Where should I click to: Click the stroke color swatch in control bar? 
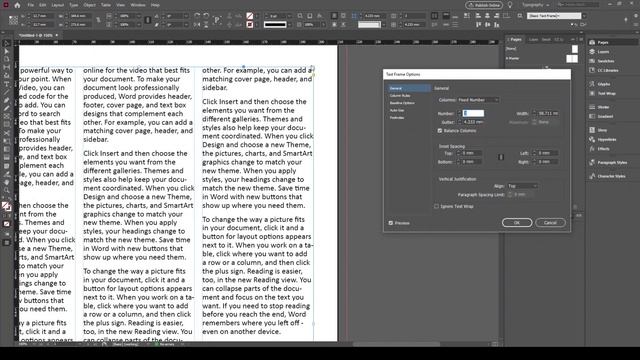click(250, 24)
